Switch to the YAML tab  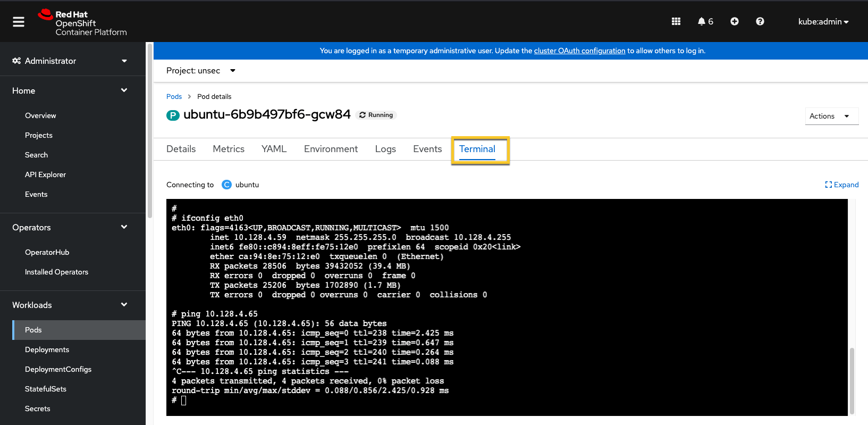pyautogui.click(x=274, y=149)
